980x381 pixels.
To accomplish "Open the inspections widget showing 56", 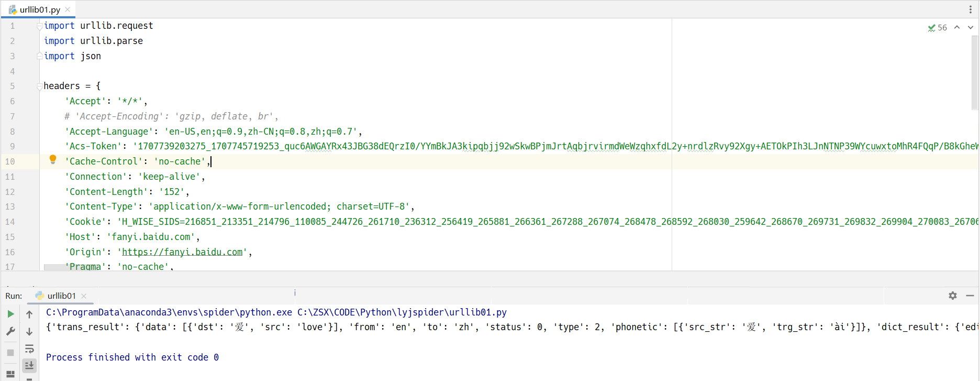I will pyautogui.click(x=938, y=28).
